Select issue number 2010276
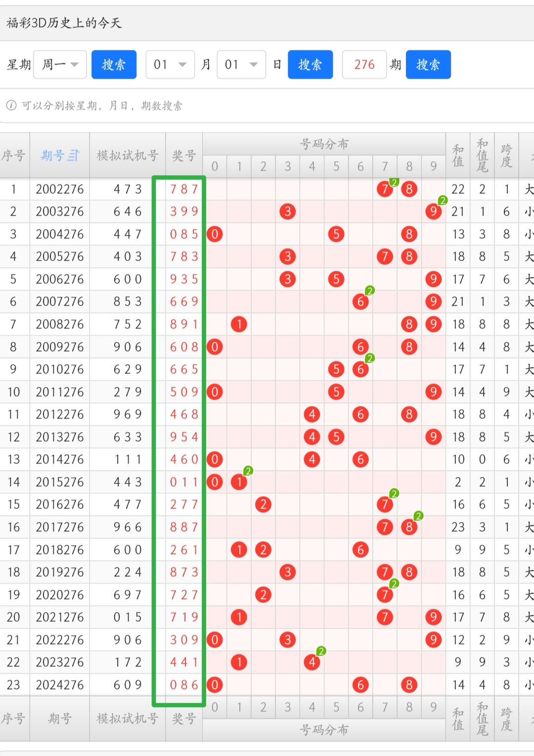534x756 pixels. pyautogui.click(x=60, y=369)
